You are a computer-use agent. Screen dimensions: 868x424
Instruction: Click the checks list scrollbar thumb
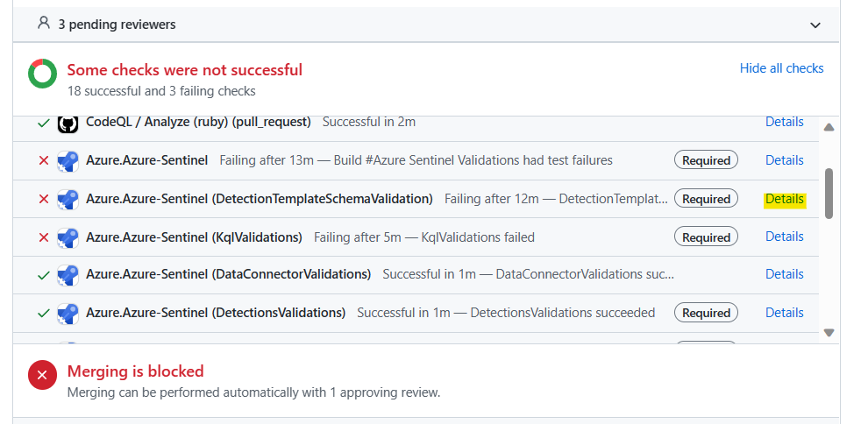(829, 193)
